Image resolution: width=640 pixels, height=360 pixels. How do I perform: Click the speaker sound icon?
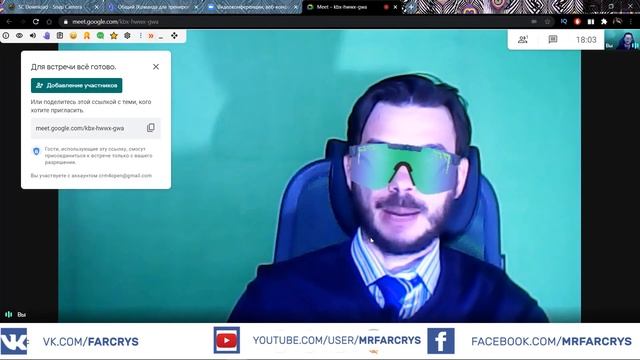point(33,36)
